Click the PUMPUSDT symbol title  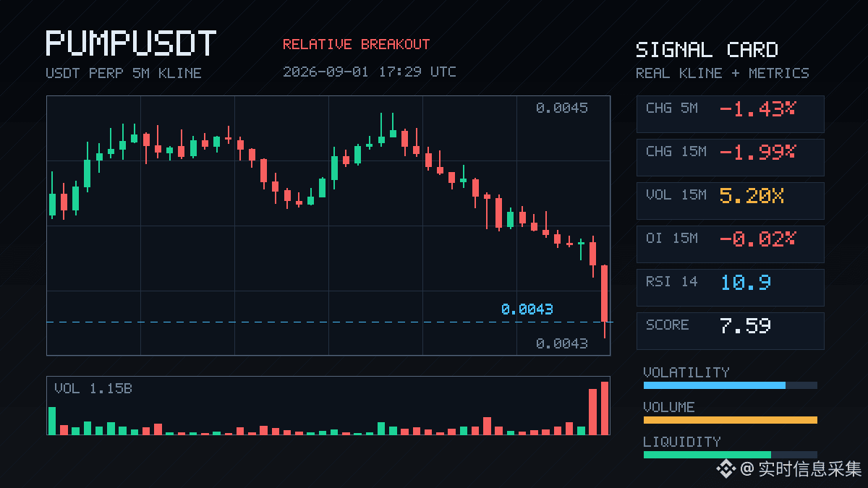click(x=131, y=44)
